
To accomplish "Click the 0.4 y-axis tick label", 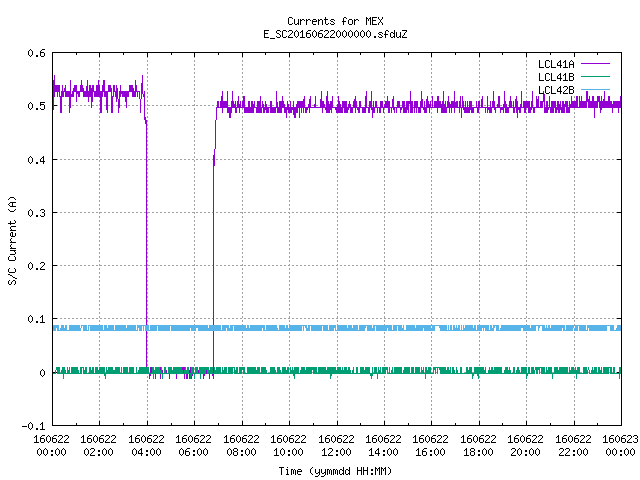I will point(36,160).
